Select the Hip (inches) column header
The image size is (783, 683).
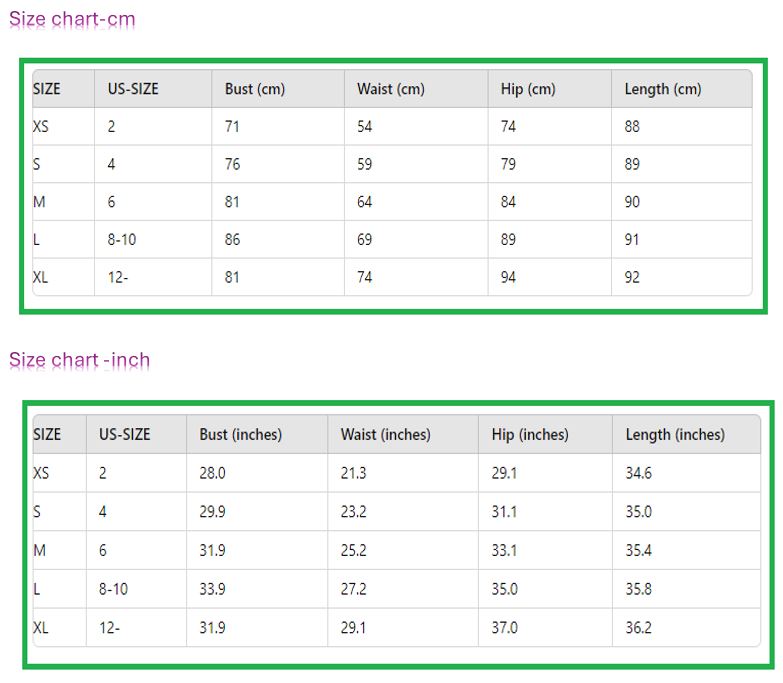click(x=530, y=435)
